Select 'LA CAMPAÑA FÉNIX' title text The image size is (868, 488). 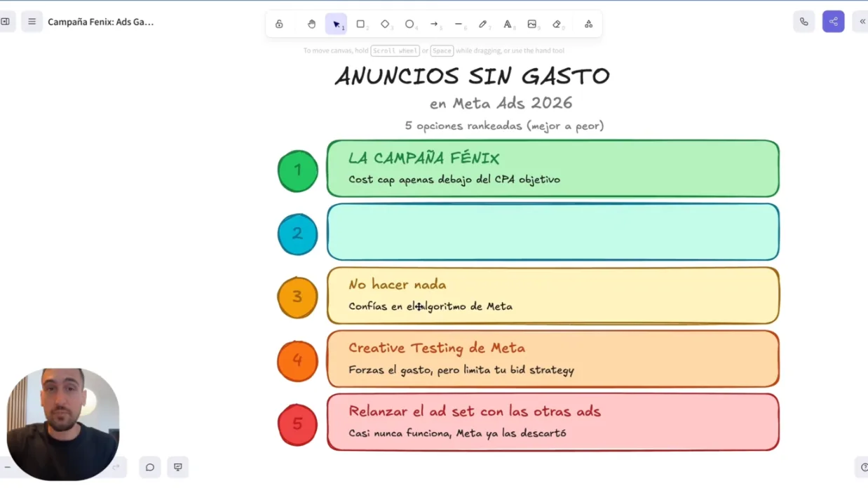(x=424, y=158)
